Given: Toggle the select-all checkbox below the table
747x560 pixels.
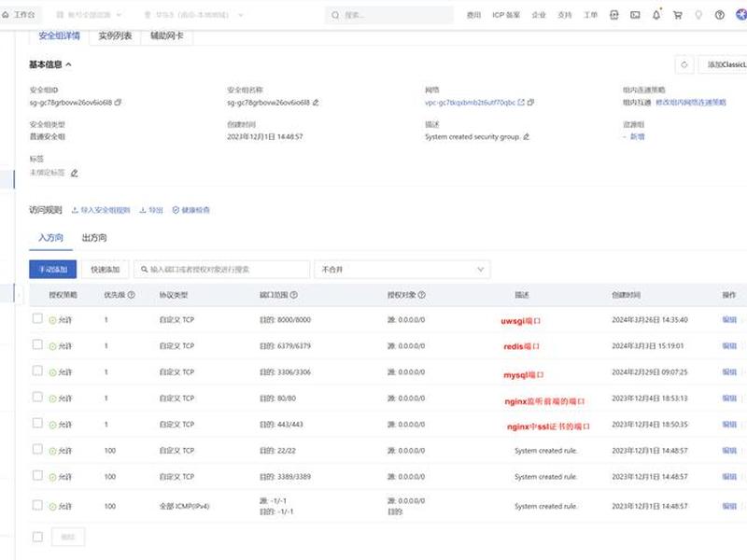Looking at the screenshot, I should coord(37,537).
